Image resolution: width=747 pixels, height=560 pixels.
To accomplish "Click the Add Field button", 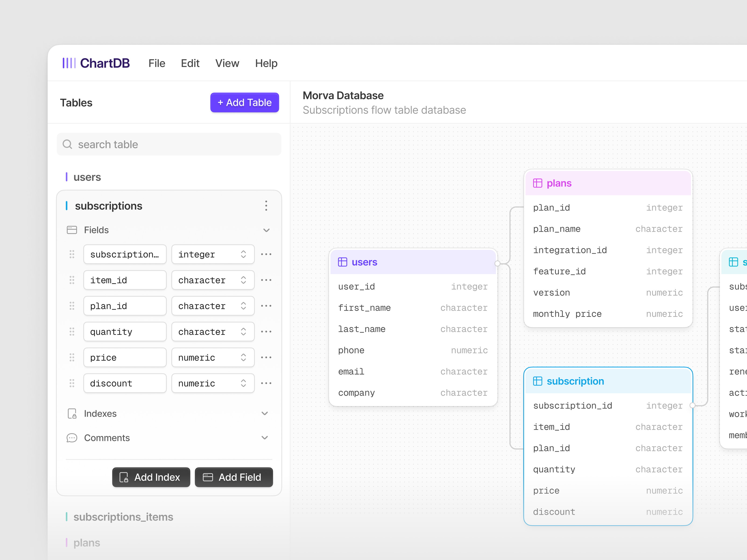I will (234, 477).
